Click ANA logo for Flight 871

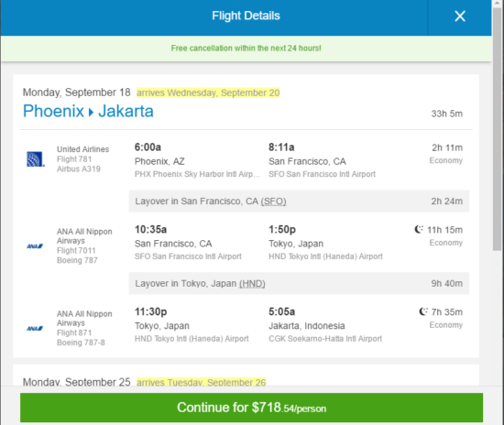(35, 329)
